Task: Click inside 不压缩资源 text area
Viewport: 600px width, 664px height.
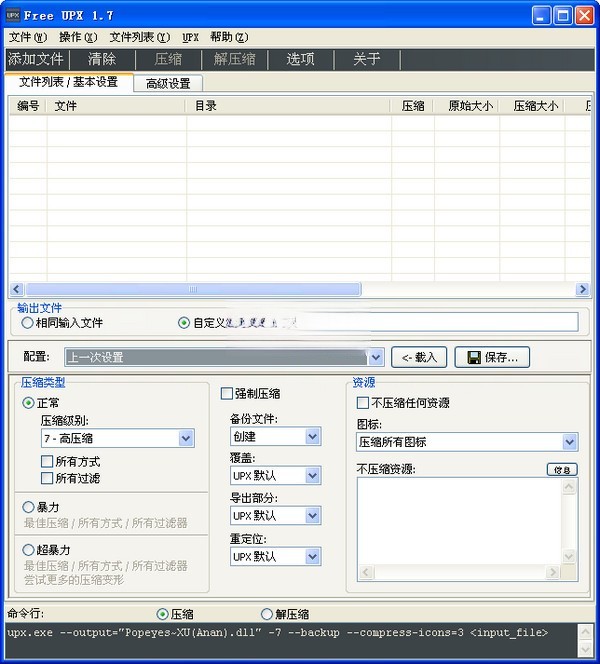Action: [x=459, y=521]
